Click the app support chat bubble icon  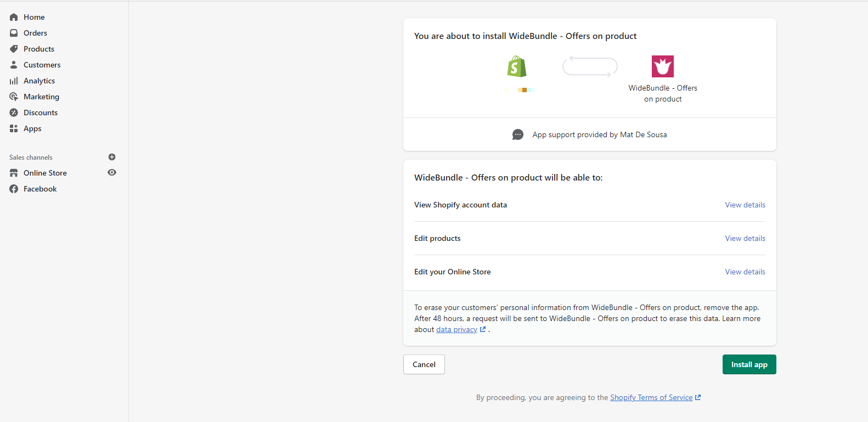click(x=518, y=134)
